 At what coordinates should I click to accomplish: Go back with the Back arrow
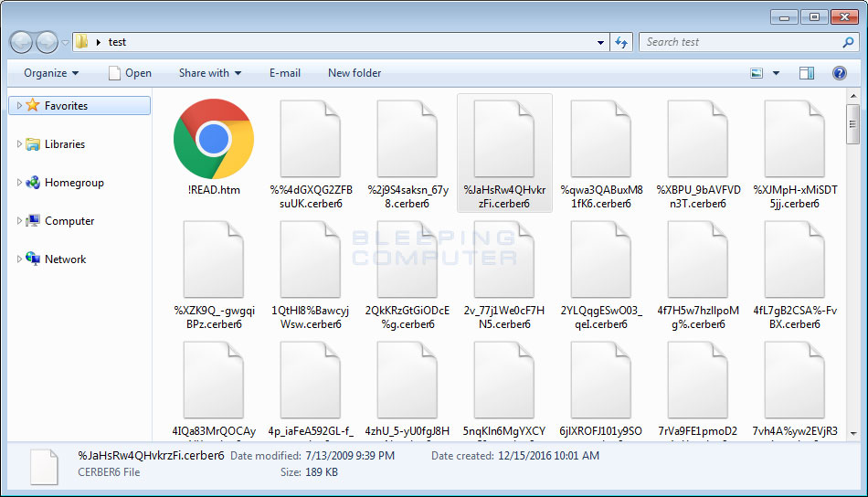[22, 42]
